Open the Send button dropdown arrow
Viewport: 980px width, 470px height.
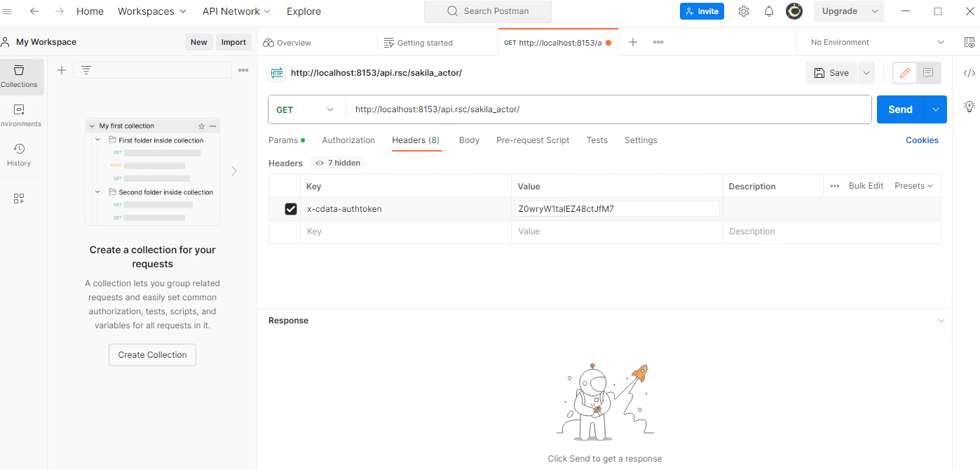(x=936, y=109)
